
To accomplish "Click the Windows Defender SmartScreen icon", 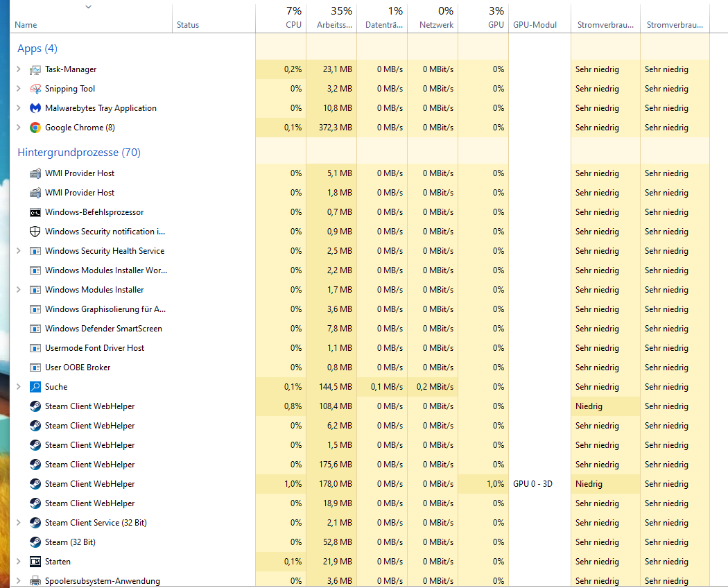I will (35, 329).
